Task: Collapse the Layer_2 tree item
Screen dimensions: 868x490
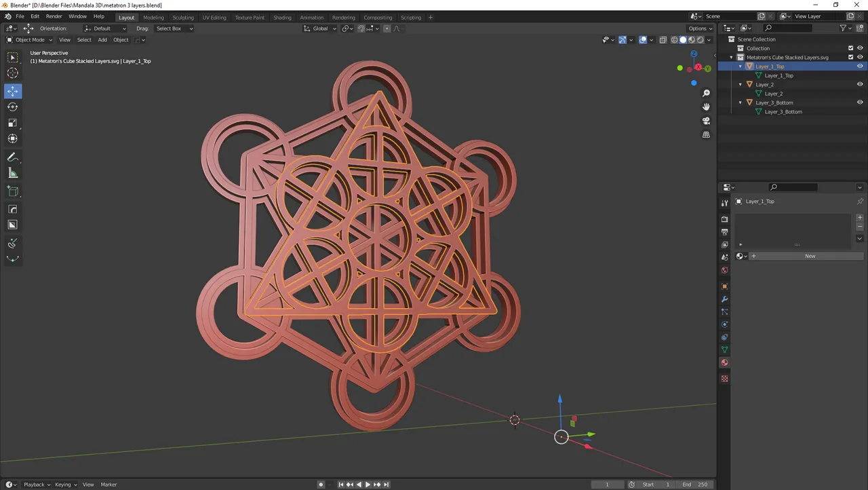Action: pyautogui.click(x=741, y=84)
